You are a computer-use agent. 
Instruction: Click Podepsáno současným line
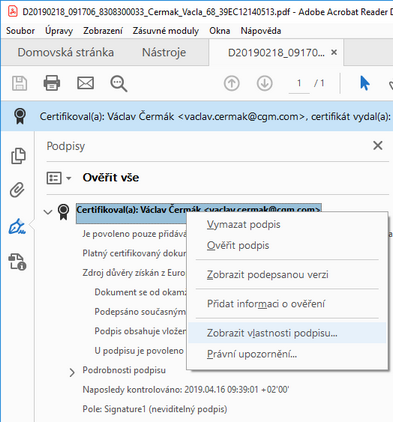tap(140, 312)
